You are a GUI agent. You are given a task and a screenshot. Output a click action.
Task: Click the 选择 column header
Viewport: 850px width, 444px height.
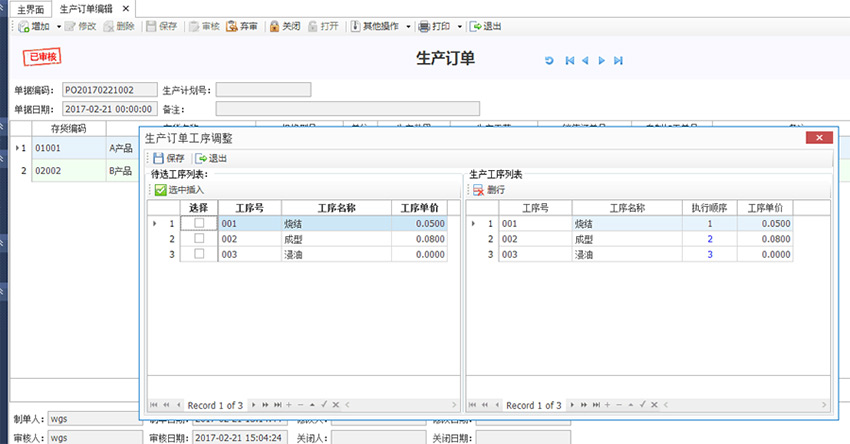(x=198, y=208)
